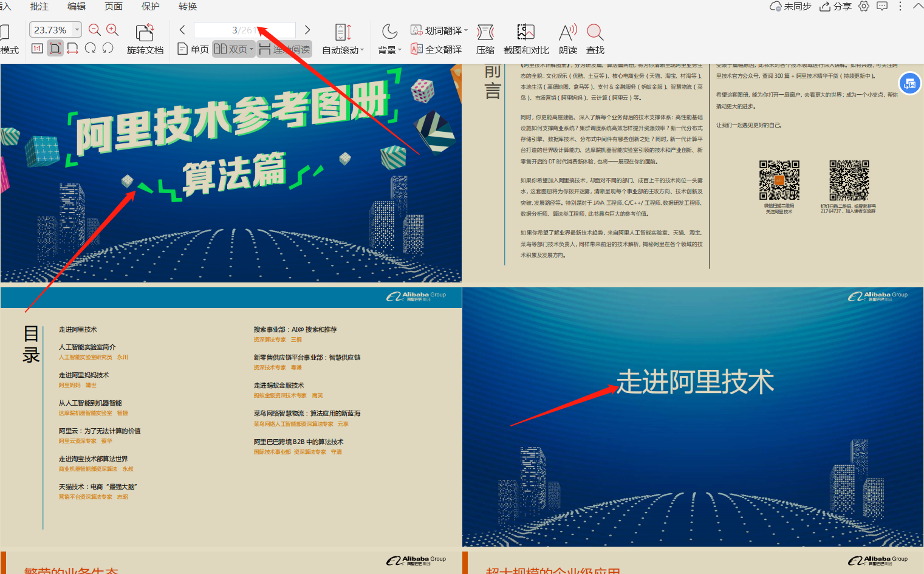Viewport: 924px width, 574px height.
Task: Click contents entry 搜索事业部：AI@搜索和推荐
Action: (295, 329)
